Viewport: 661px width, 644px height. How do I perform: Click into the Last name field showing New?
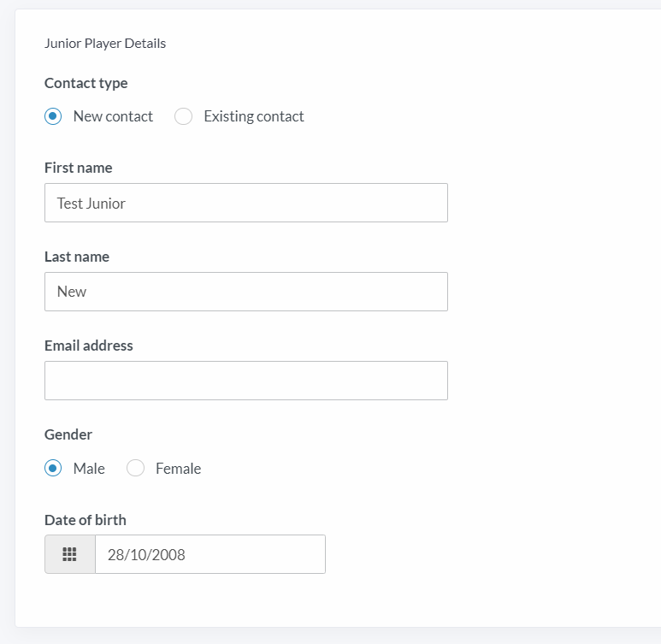click(x=246, y=292)
